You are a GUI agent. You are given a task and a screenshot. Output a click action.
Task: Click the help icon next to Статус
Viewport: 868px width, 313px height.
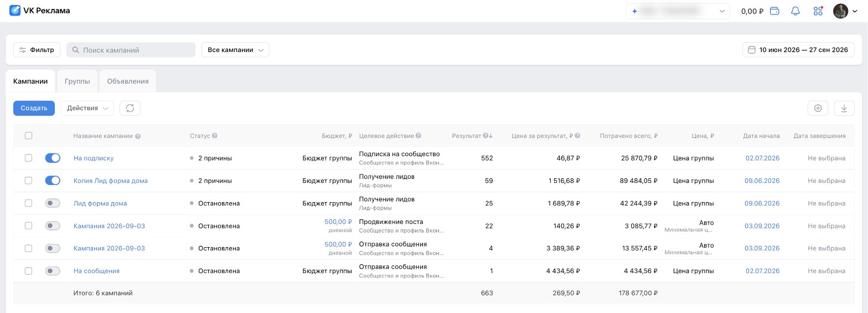pyautogui.click(x=215, y=136)
